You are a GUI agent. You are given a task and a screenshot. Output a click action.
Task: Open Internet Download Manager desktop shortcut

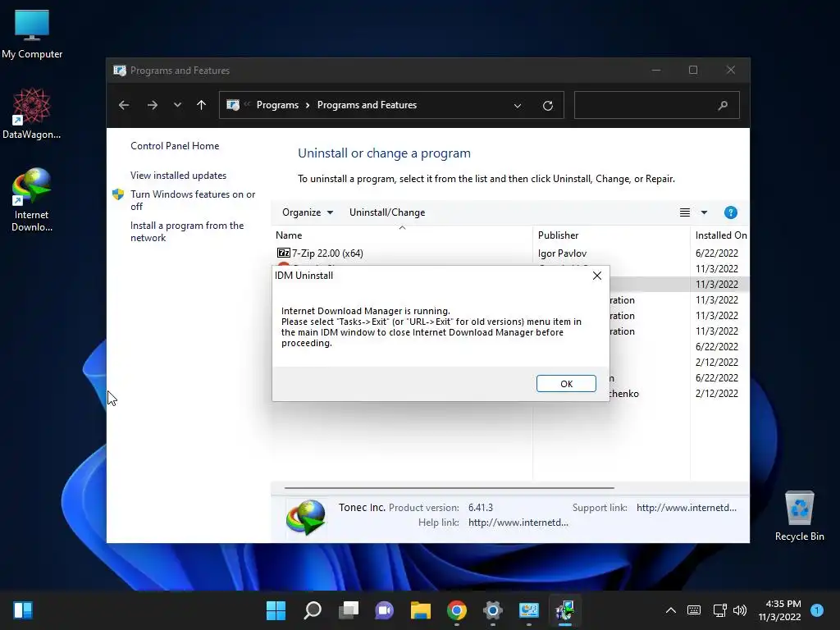32,199
